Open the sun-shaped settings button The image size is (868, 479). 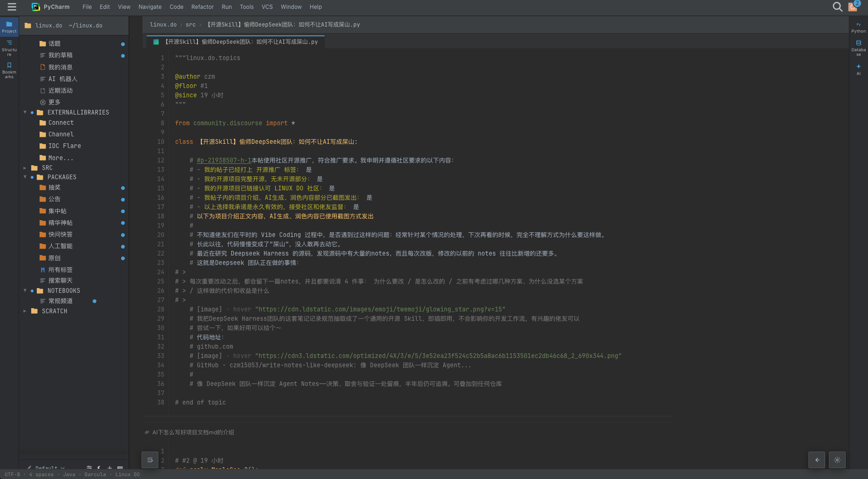coord(837,460)
